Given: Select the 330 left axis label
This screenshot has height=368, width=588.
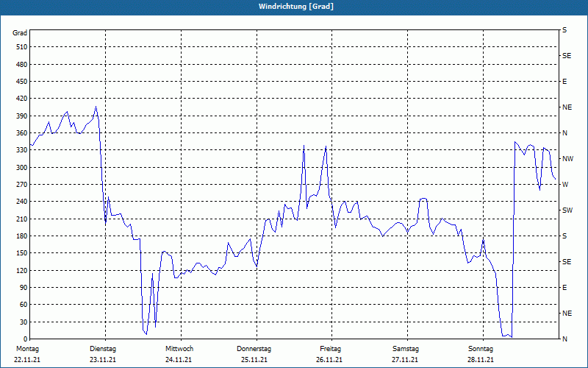Looking at the screenshot, I should click(21, 150).
